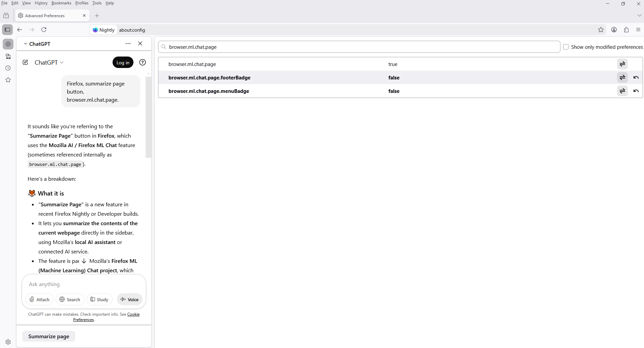Open the Edit menu
The image size is (644, 348).
click(x=15, y=3)
